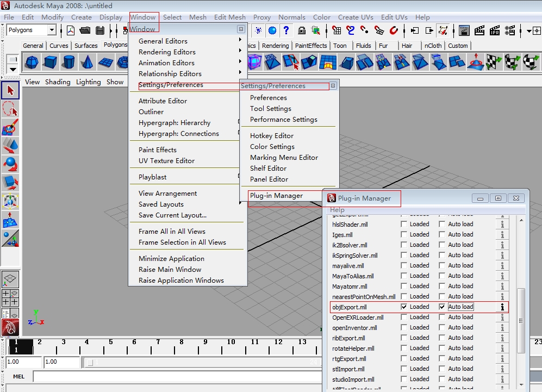Select the arrow Select tool in toolbox
Viewport: 542px width, 392px height.
pyautogui.click(x=10, y=91)
